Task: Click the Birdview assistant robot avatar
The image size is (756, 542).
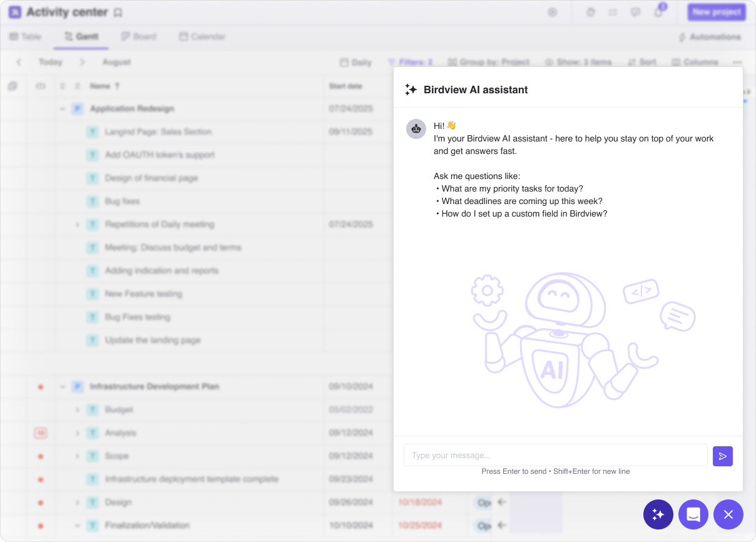Action: tap(416, 129)
